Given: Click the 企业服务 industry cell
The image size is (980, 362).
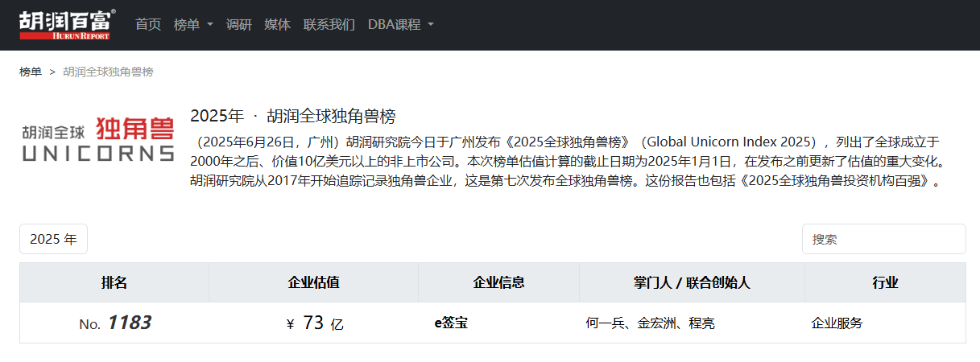Looking at the screenshot, I should tap(837, 323).
